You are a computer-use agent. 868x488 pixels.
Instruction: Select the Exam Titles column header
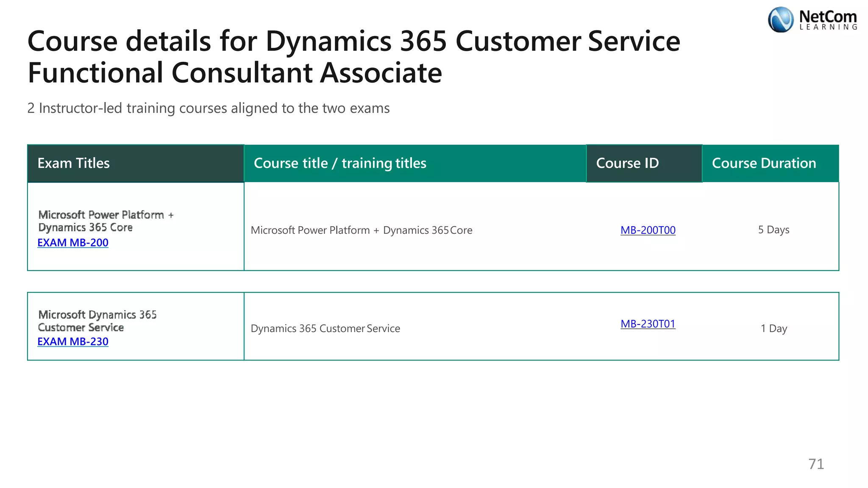(x=136, y=164)
